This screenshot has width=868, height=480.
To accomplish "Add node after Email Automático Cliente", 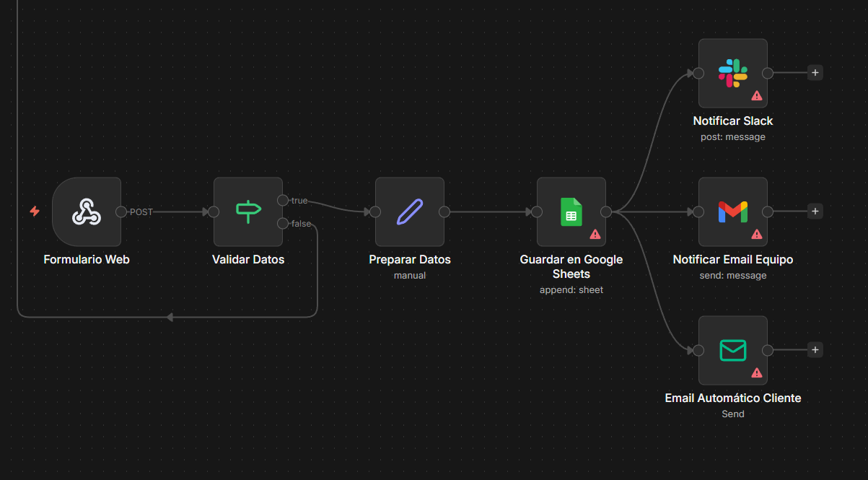I will (x=815, y=350).
